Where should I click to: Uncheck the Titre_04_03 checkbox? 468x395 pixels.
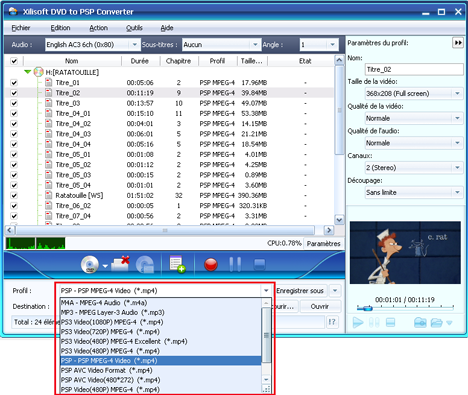[14, 134]
